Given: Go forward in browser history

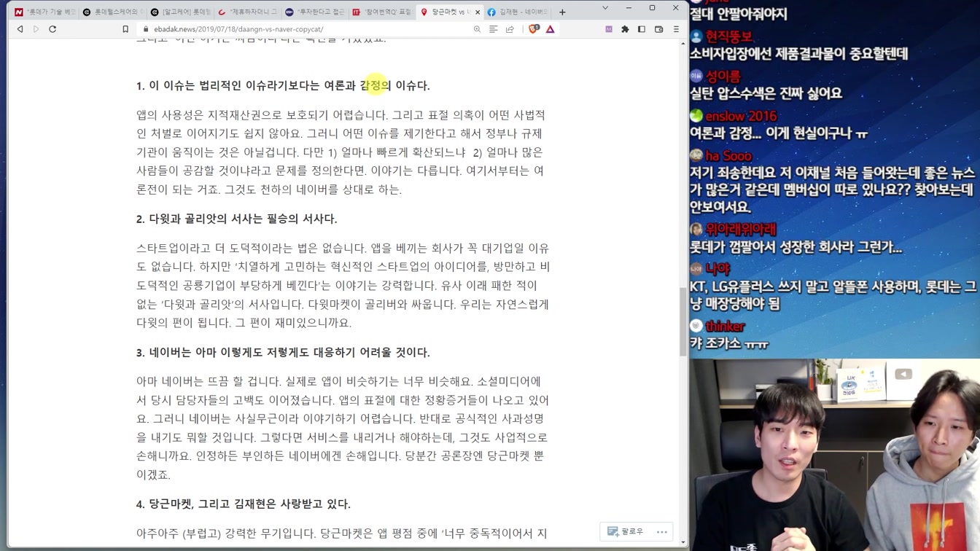Looking at the screenshot, I should [36, 29].
